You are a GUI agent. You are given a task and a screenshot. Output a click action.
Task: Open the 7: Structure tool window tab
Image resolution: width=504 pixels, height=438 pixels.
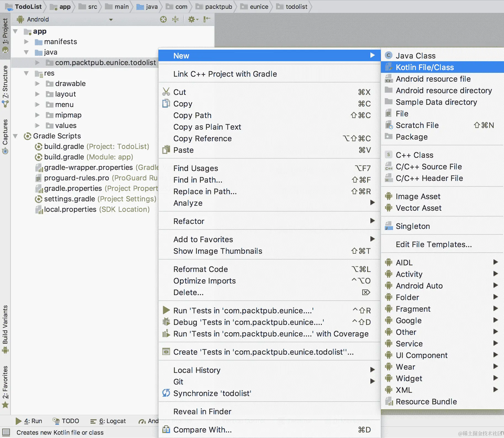click(x=5, y=86)
